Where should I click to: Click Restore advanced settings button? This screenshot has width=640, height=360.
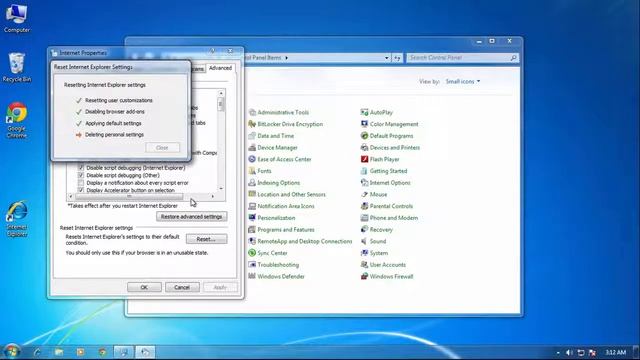pyautogui.click(x=191, y=217)
